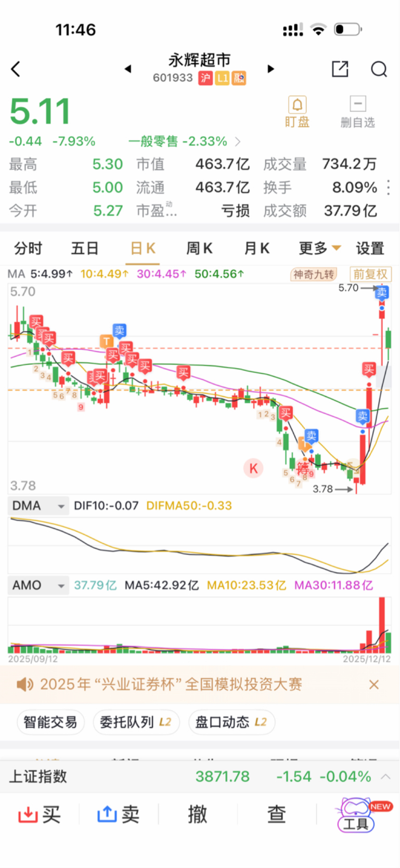Open the AMO indicator dropdown

(x=38, y=585)
